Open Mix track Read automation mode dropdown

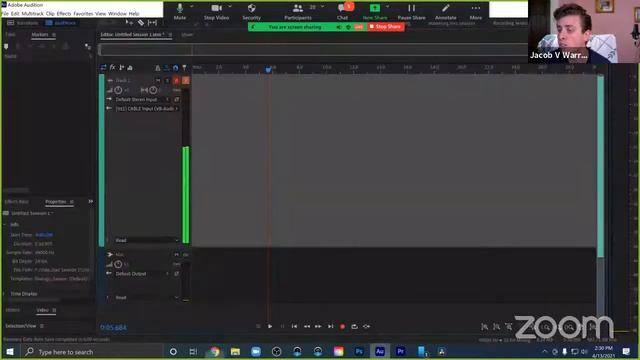[147, 298]
